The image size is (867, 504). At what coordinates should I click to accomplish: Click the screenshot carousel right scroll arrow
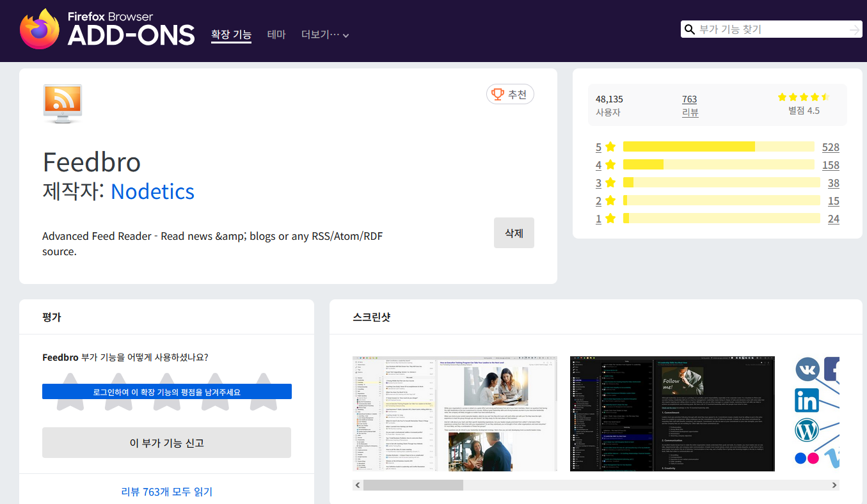click(x=834, y=485)
